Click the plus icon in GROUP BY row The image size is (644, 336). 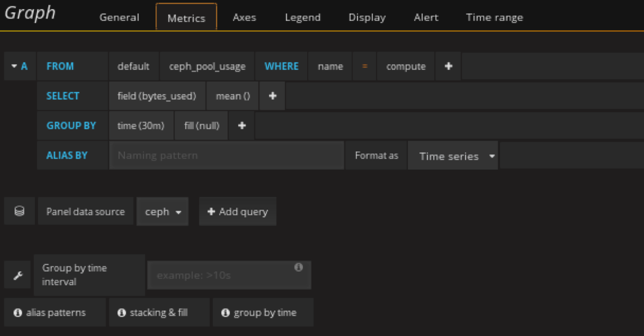click(x=241, y=126)
